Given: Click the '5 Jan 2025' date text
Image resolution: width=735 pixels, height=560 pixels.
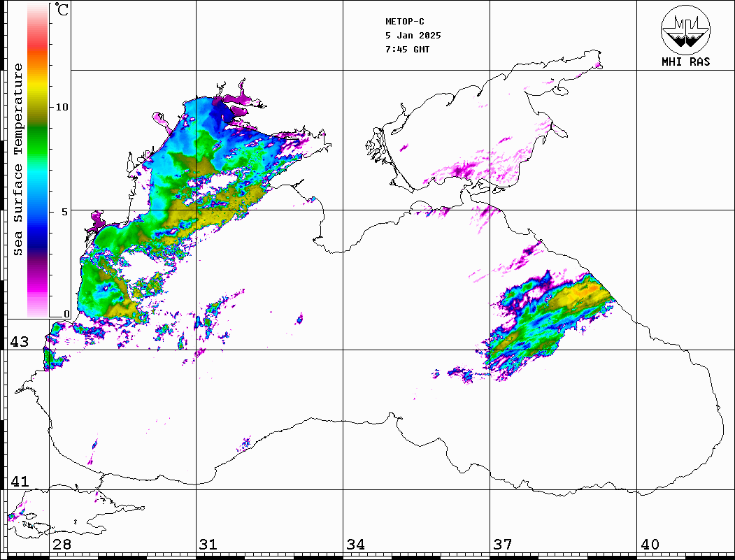Looking at the screenshot, I should point(413,36).
